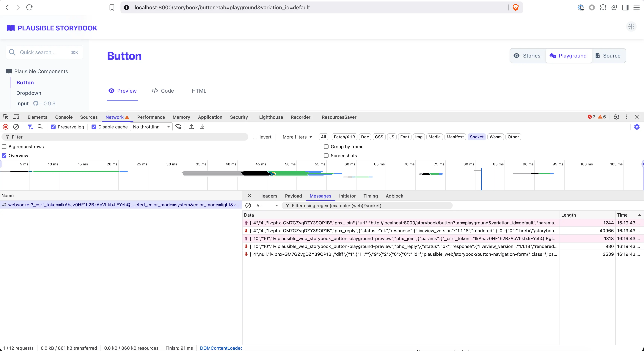Screen dimensions: 644x351
Task: Reload the page
Action: (x=29, y=7)
